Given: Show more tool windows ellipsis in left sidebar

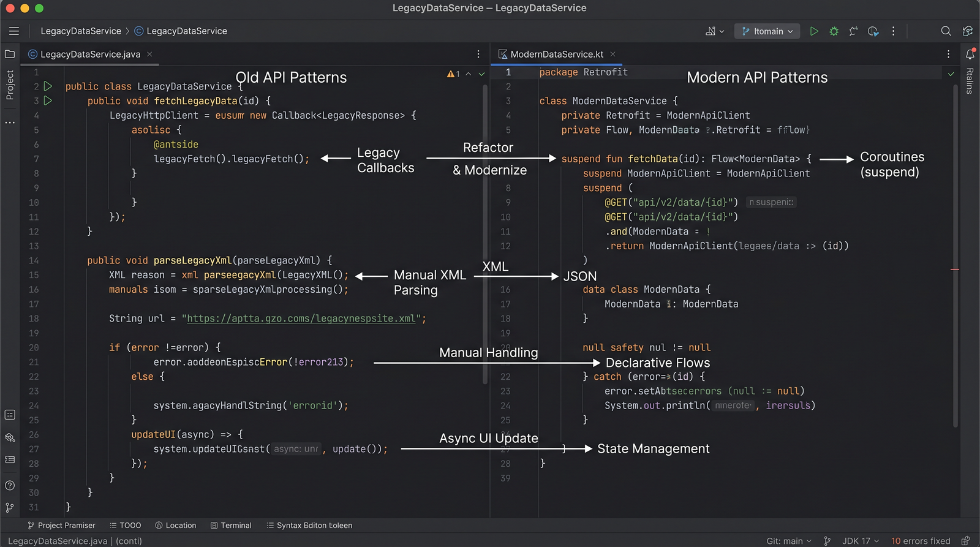Looking at the screenshot, I should click(x=10, y=123).
